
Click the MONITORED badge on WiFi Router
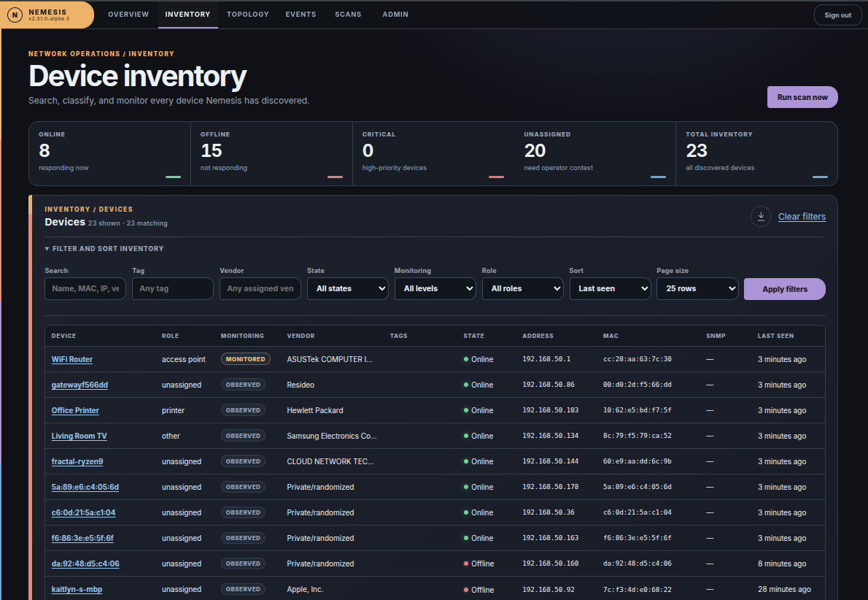pyautogui.click(x=245, y=359)
